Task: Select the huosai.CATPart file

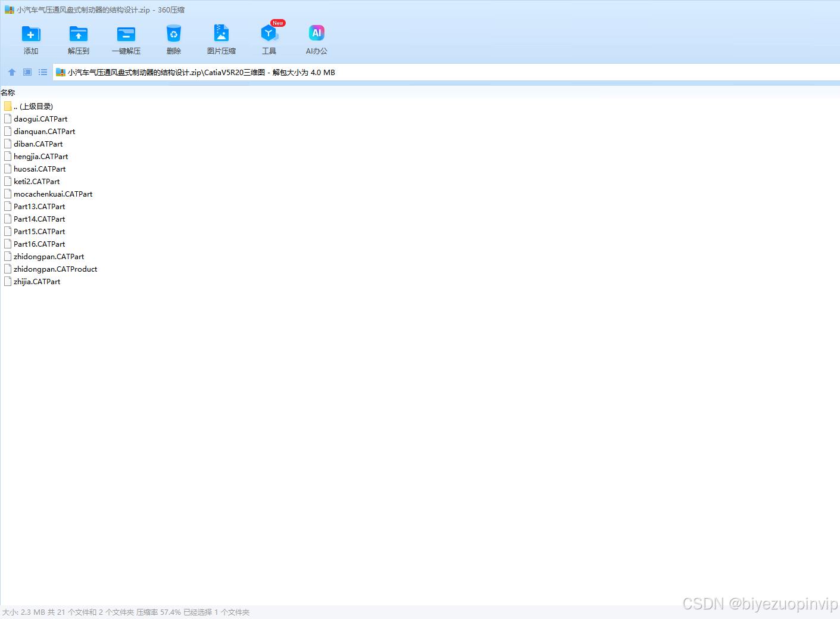Action: tap(40, 169)
